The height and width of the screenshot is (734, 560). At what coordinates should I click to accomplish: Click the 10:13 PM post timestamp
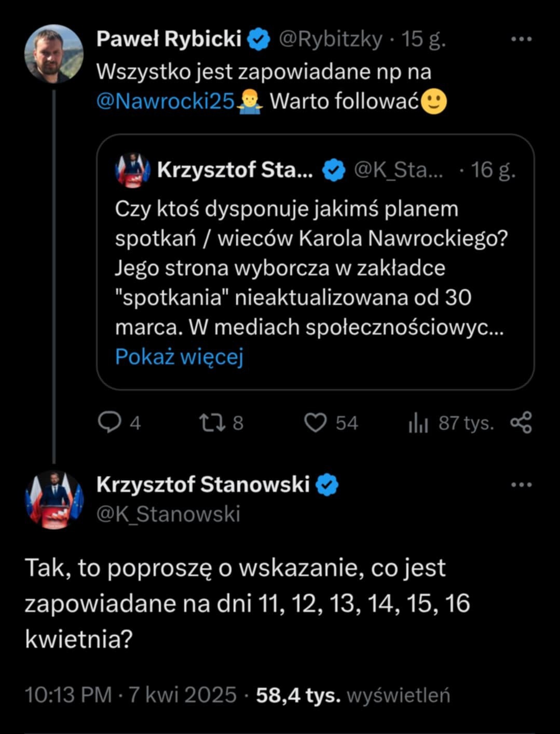coord(69,695)
